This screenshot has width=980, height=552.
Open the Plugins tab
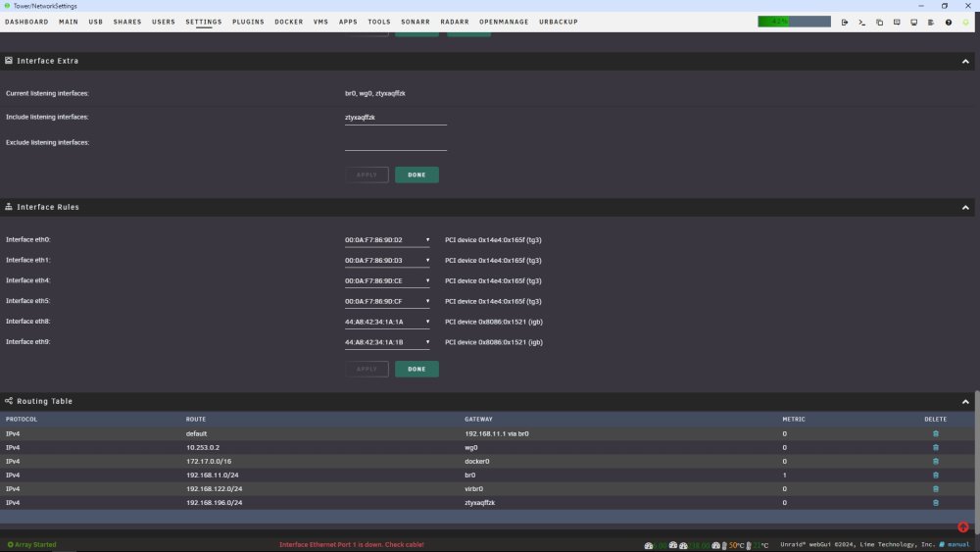coord(248,22)
